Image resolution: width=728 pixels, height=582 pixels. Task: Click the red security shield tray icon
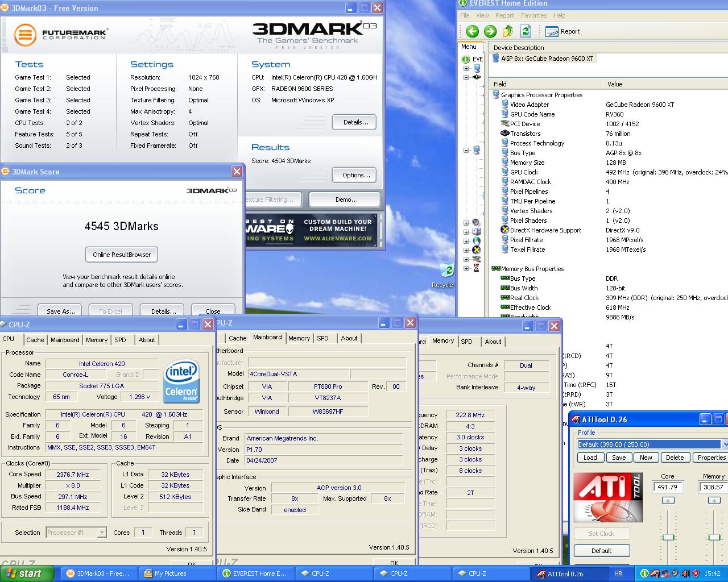click(696, 573)
